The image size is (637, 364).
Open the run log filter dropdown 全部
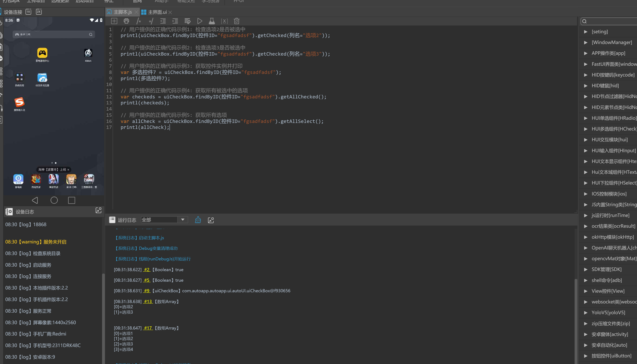183,220
